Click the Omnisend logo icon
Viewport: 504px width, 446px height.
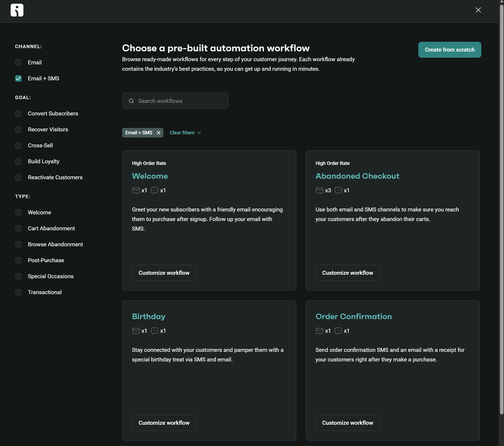coord(17,10)
